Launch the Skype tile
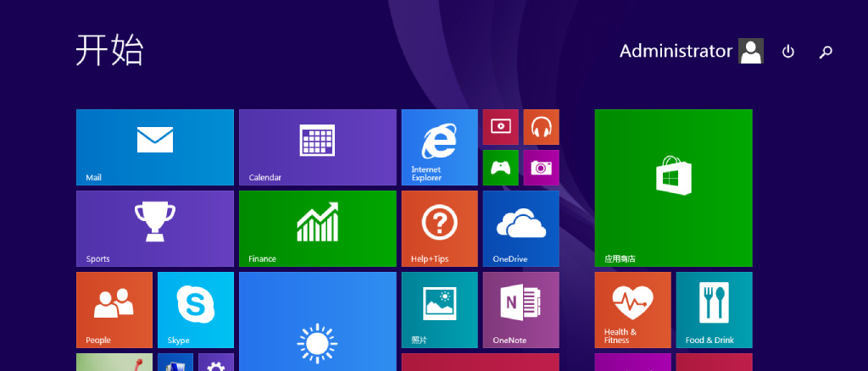Viewport: 868px width, 371px height. point(196,310)
